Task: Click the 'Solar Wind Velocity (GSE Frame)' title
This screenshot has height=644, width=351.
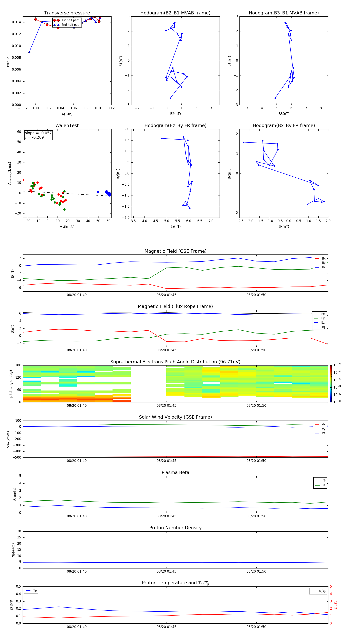Action: (175, 417)
